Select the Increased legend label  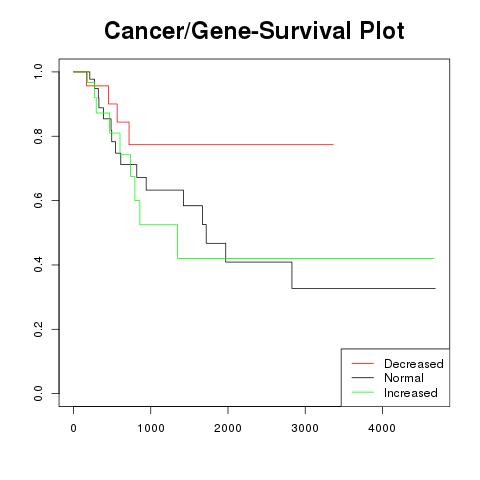[x=411, y=393]
